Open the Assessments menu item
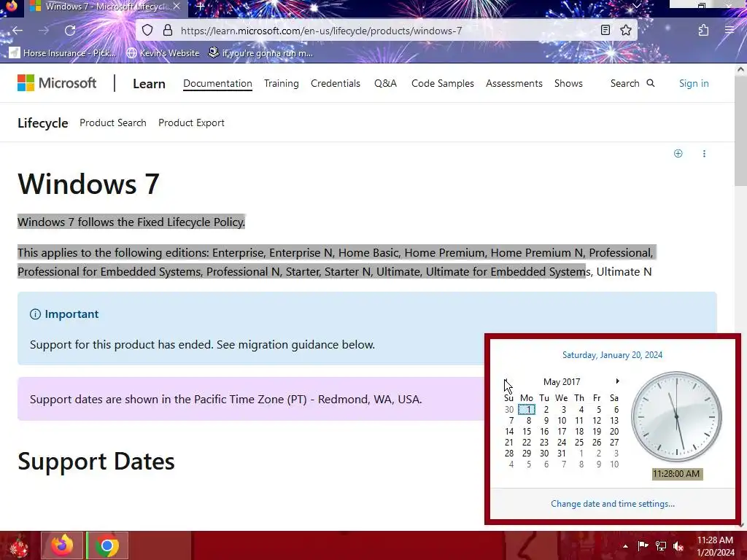Screen dimensions: 747x560 [x=514, y=83]
